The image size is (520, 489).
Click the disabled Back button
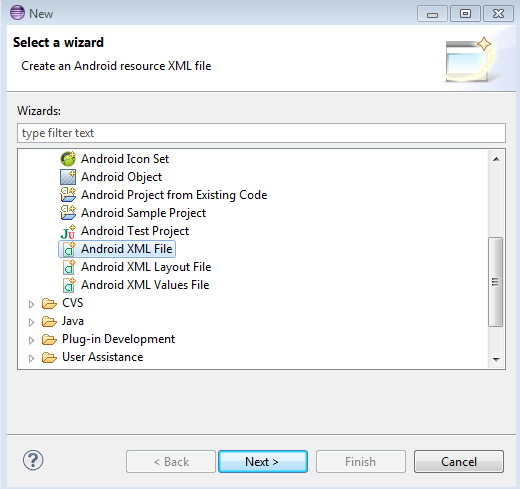tap(171, 462)
